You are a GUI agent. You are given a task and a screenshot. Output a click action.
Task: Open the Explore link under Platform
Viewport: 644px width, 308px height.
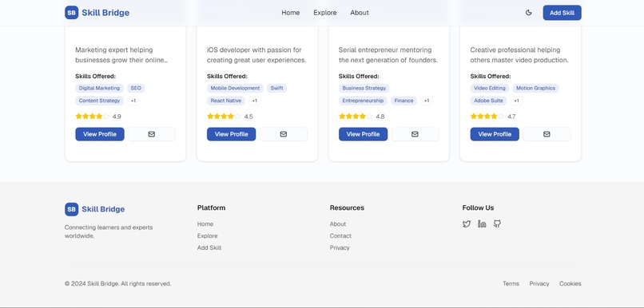tap(208, 236)
